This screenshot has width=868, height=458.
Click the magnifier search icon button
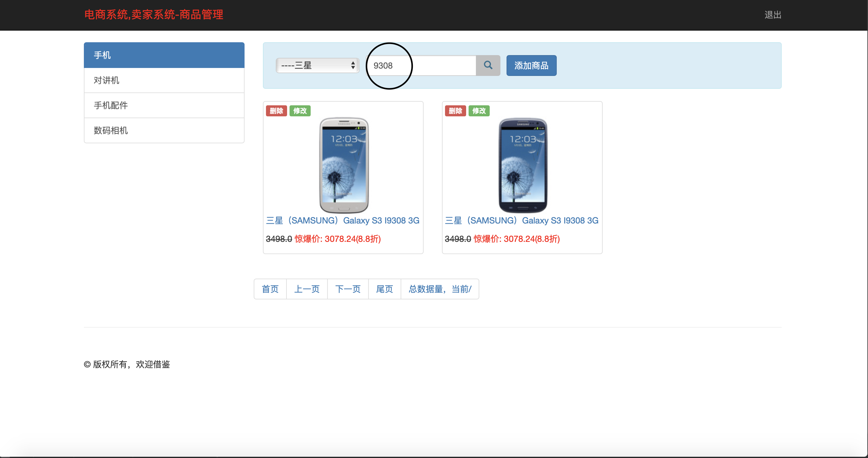point(488,66)
